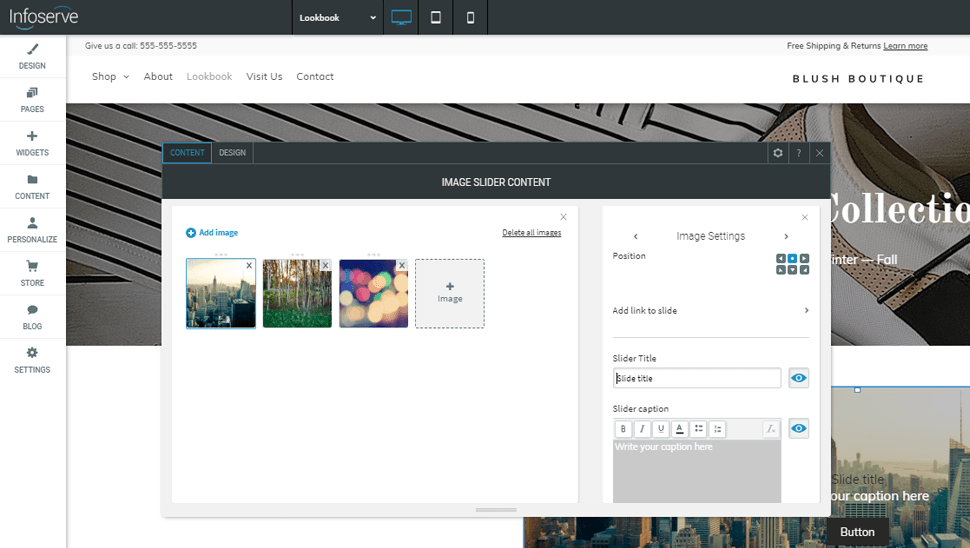Open the Widgets panel
The height and width of the screenshot is (548, 970).
(x=32, y=143)
